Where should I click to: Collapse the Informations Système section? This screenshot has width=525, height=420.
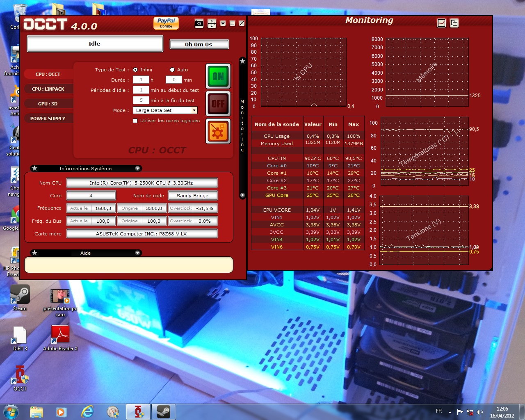coord(137,169)
